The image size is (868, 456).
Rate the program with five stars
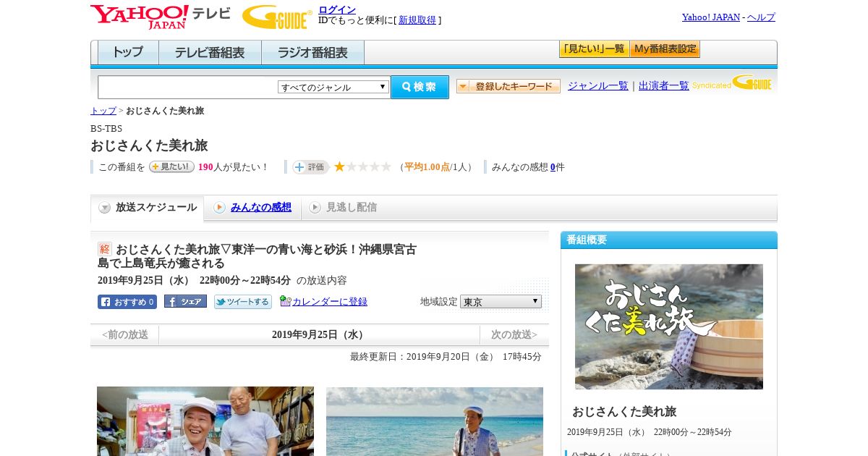pos(386,167)
